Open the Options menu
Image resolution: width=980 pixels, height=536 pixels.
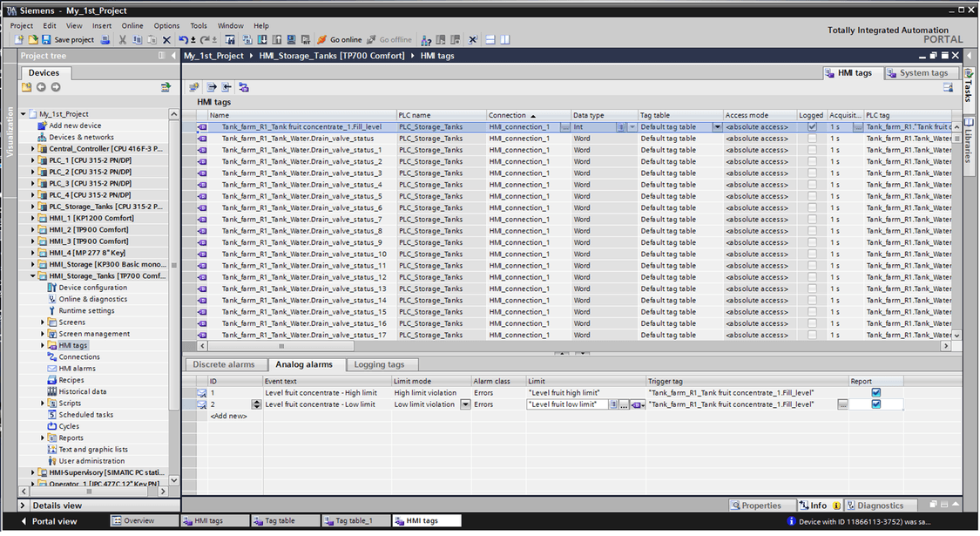click(166, 25)
